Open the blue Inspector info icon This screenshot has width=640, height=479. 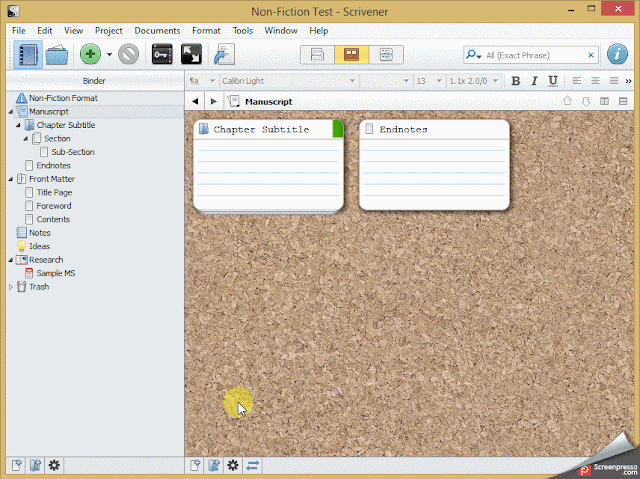click(x=617, y=54)
